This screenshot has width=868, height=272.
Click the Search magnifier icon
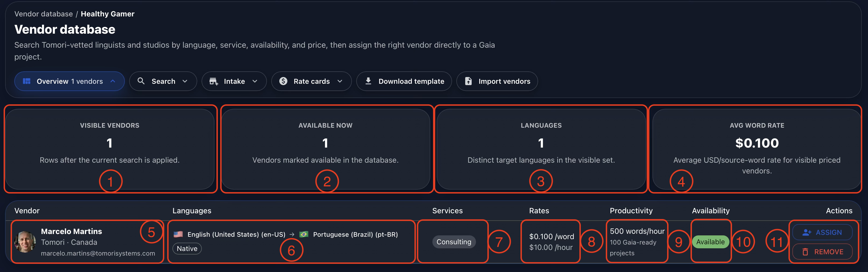coord(141,81)
